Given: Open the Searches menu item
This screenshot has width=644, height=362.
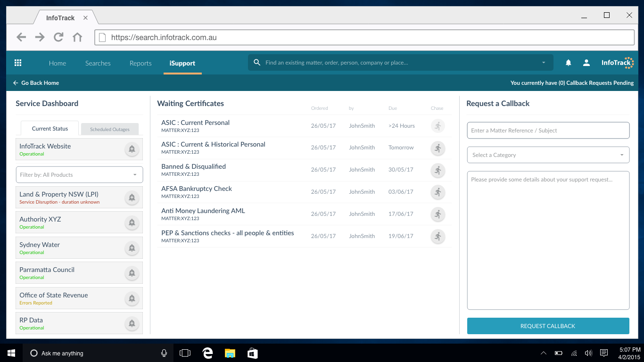Looking at the screenshot, I should click(98, 63).
